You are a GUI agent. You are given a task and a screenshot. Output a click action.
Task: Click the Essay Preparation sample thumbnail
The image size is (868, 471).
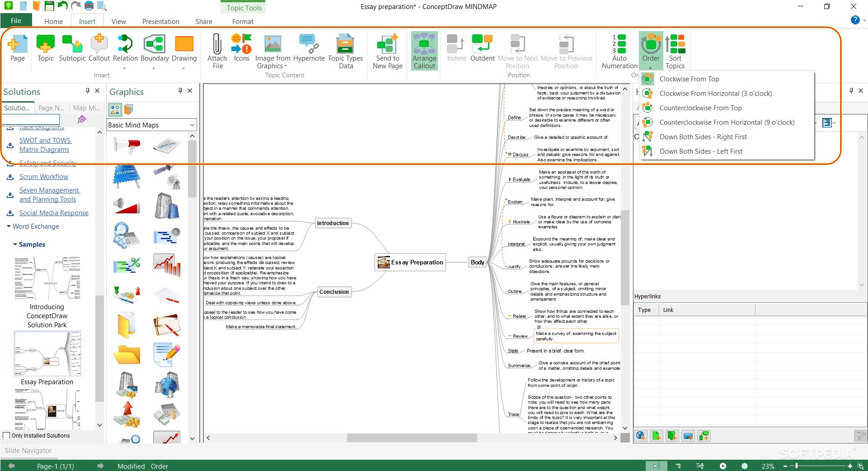(47, 354)
